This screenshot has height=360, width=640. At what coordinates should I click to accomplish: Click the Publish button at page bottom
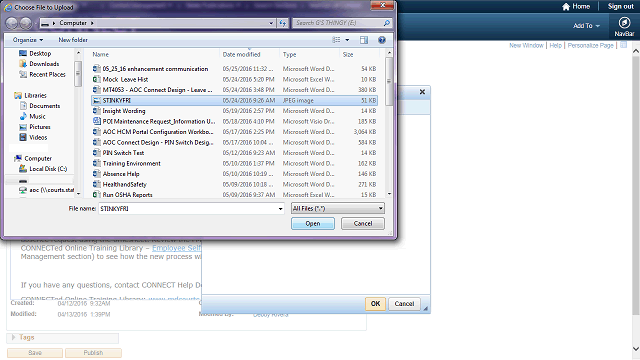tap(93, 353)
